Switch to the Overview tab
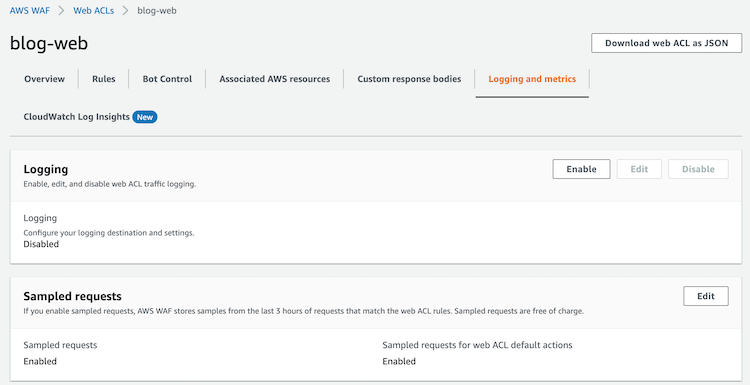 pyautogui.click(x=44, y=79)
